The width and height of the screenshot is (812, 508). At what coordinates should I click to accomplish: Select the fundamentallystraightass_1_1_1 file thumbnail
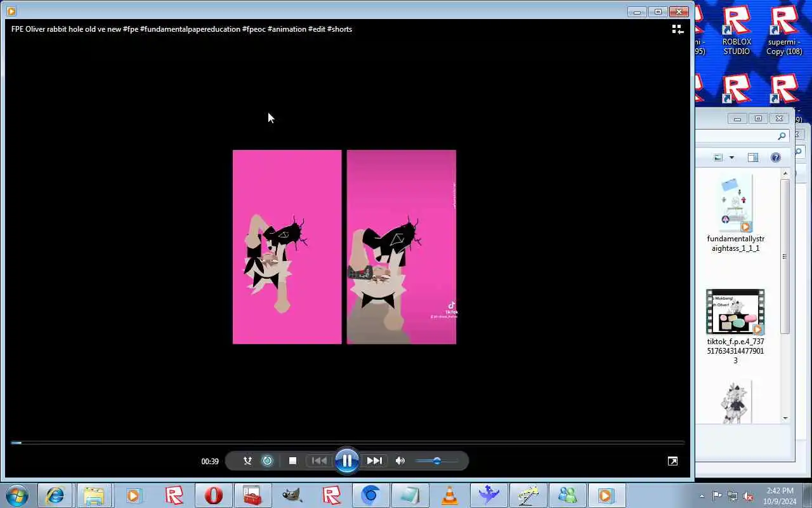point(735,204)
